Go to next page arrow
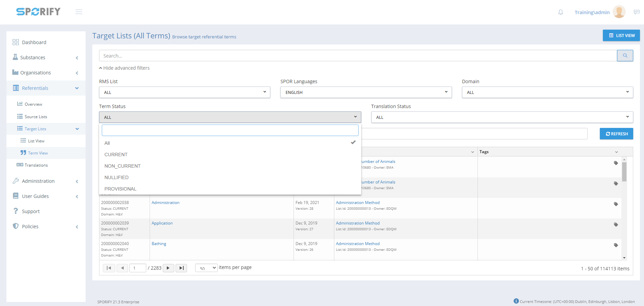 [x=168, y=268]
